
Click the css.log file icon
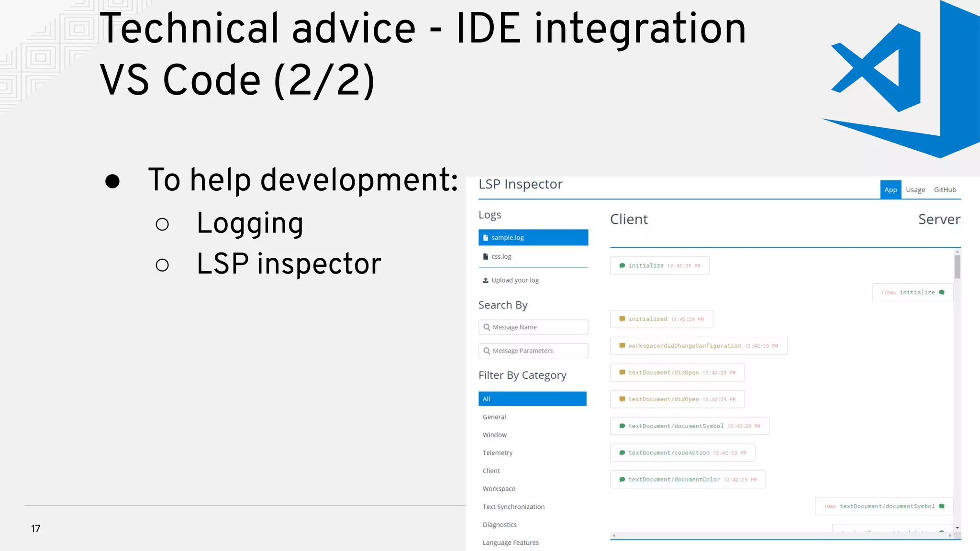coord(486,256)
